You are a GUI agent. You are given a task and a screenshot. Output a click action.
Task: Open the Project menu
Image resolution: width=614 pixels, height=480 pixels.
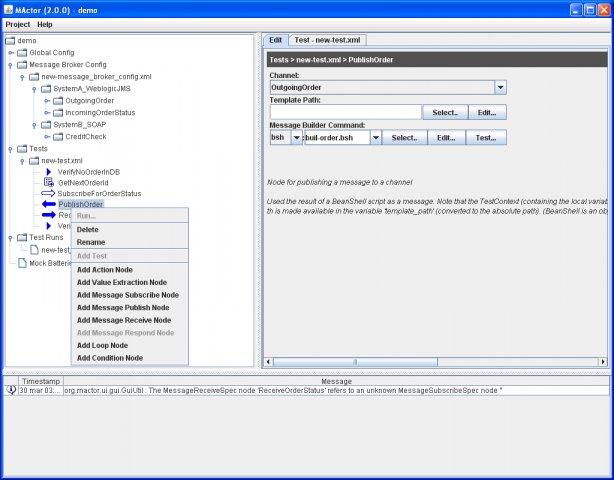point(18,24)
